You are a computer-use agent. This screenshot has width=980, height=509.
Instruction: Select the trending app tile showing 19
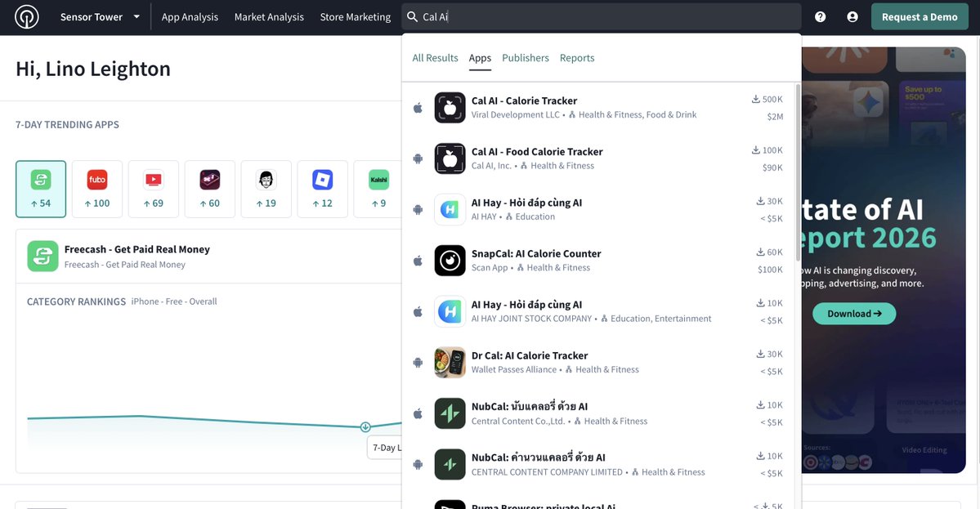click(x=266, y=189)
